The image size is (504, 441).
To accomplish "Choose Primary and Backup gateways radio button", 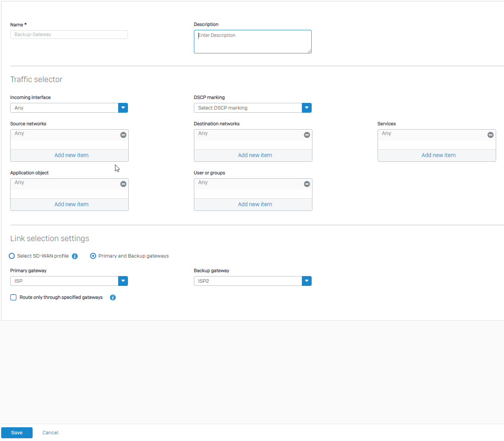I will 93,256.
